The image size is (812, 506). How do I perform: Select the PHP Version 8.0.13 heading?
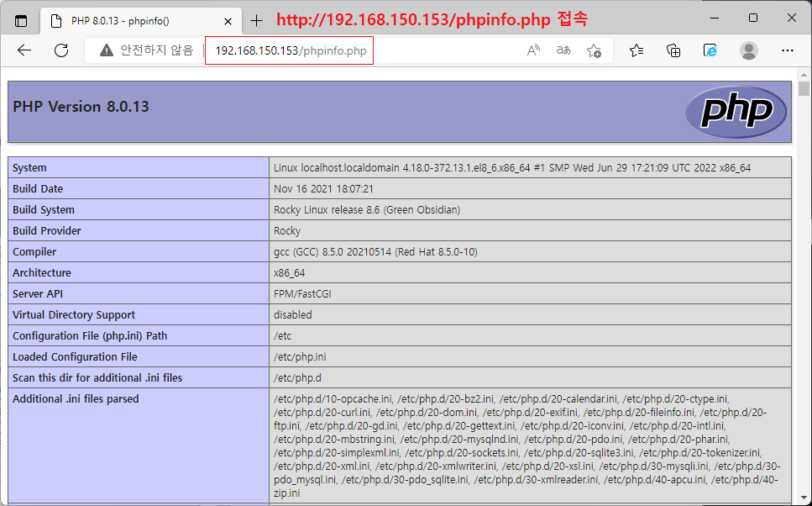[81, 107]
